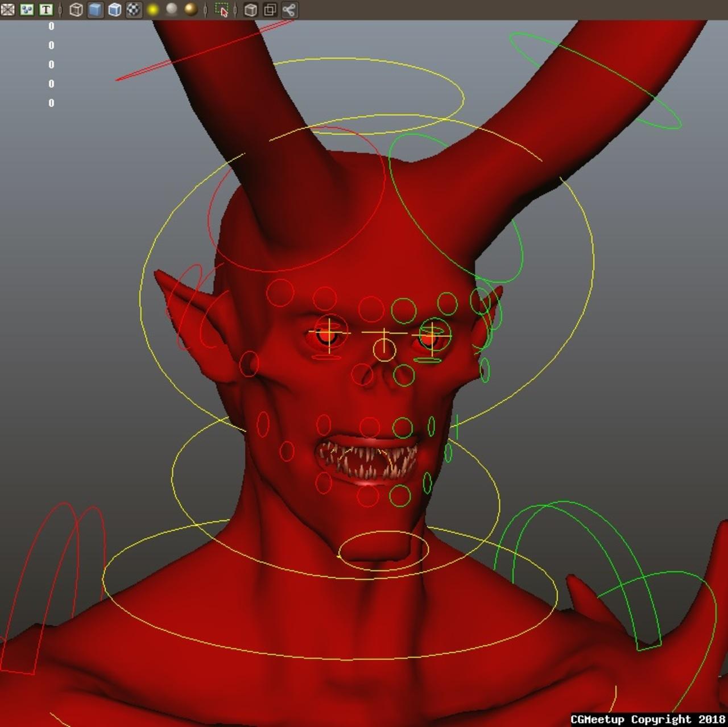Toggle textured checkerboard sphere icon
This screenshot has width=728, height=727.
click(x=134, y=10)
